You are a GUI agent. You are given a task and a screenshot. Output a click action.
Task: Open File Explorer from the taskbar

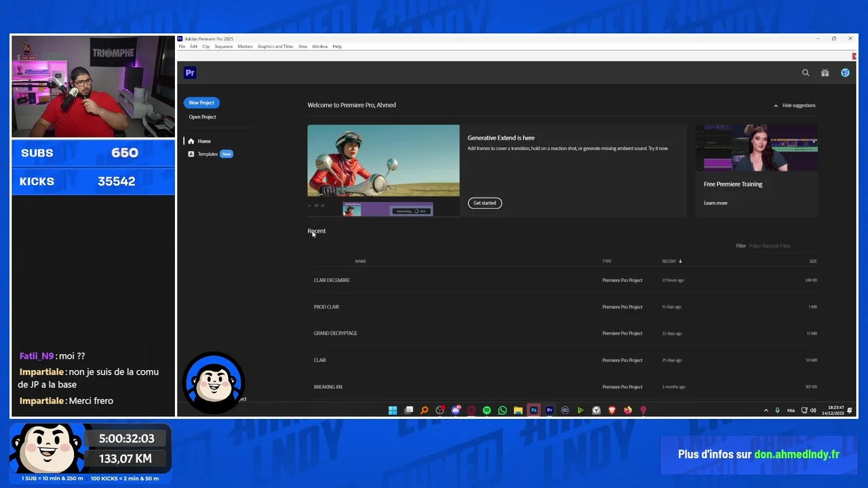[518, 410]
